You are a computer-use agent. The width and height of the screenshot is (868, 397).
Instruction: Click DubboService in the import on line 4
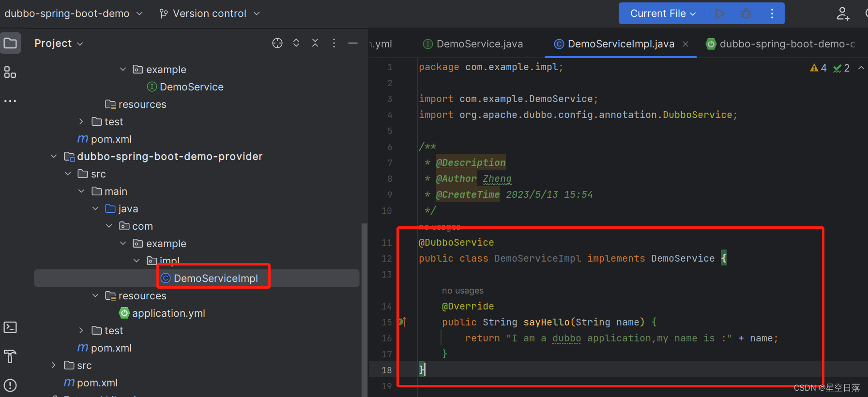coord(698,115)
